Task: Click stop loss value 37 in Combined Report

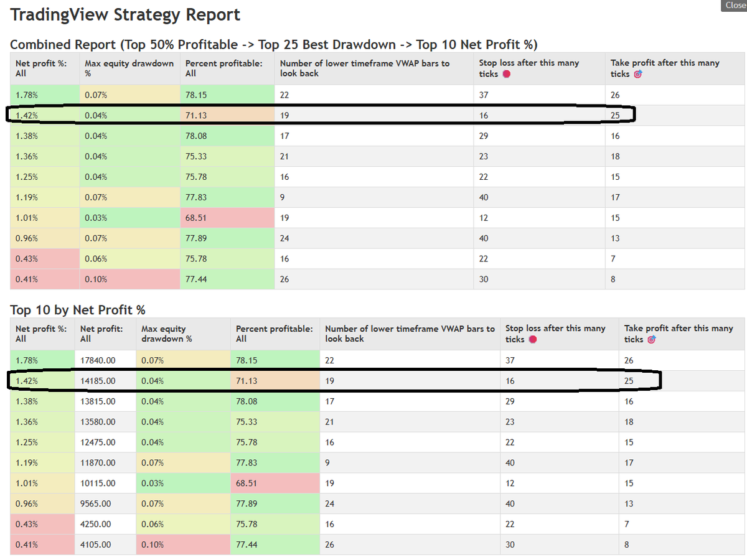Action: pos(539,95)
